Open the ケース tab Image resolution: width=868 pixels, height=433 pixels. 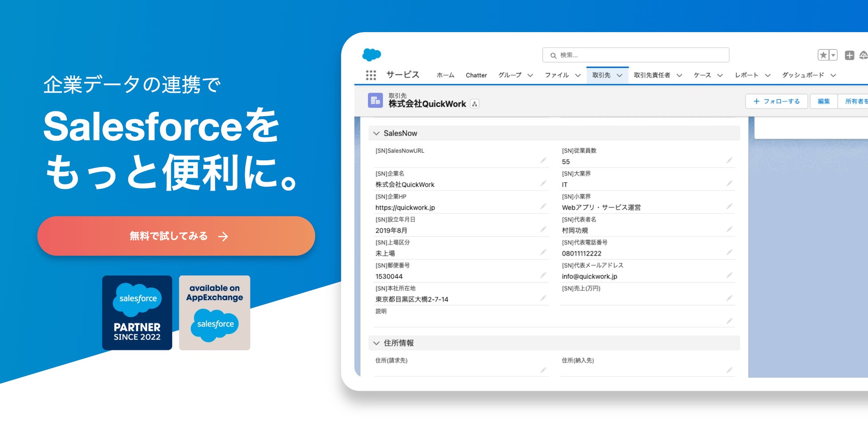pos(702,75)
